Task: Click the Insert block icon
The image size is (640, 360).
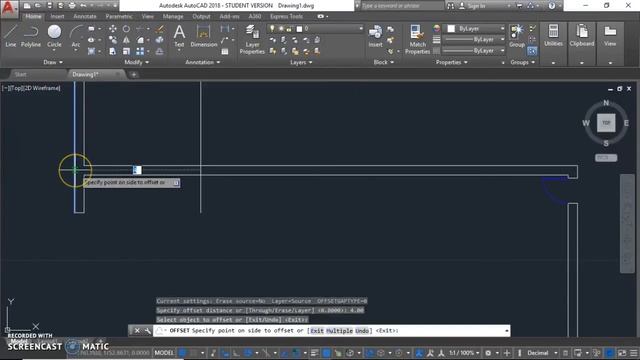Action: click(375, 36)
